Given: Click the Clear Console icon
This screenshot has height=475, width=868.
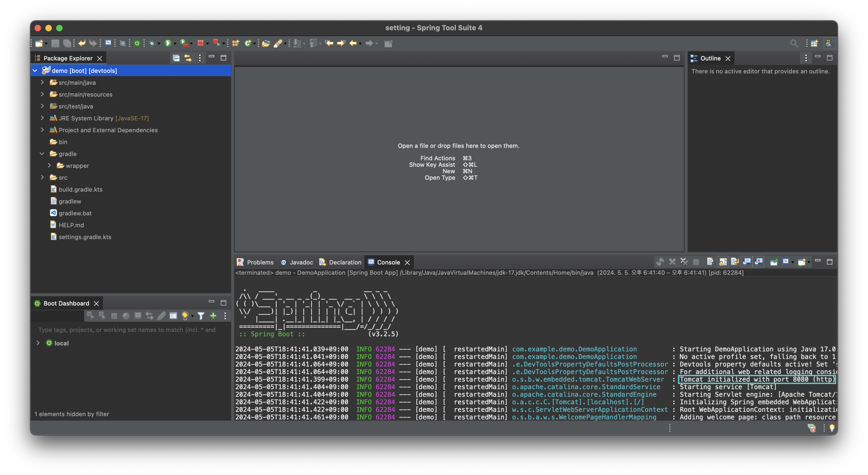Looking at the screenshot, I should coord(710,262).
